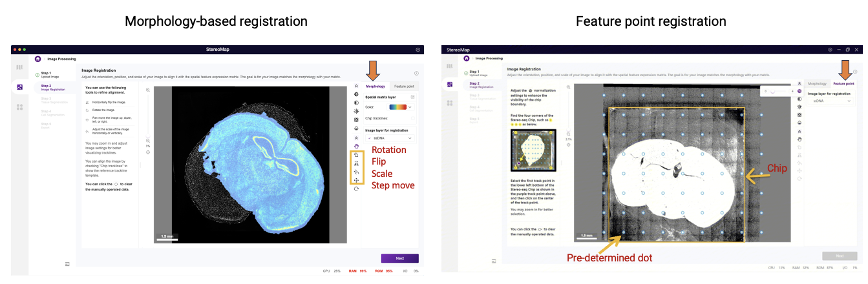
Task: Select the Rotate tool in the left window
Action: click(x=357, y=155)
